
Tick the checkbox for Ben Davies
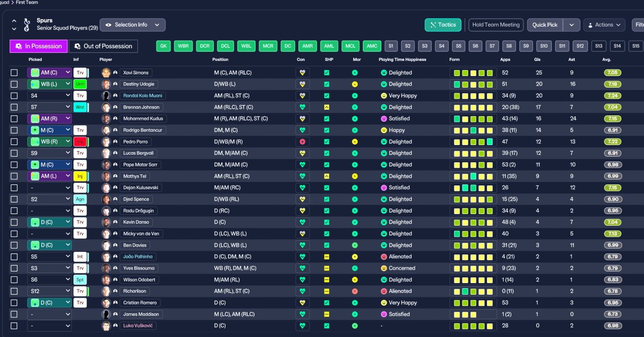[x=14, y=245]
